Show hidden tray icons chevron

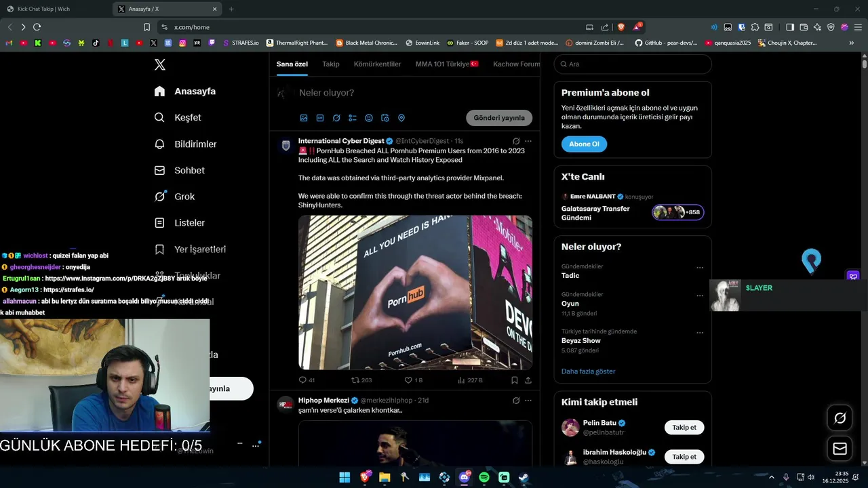coord(772,477)
